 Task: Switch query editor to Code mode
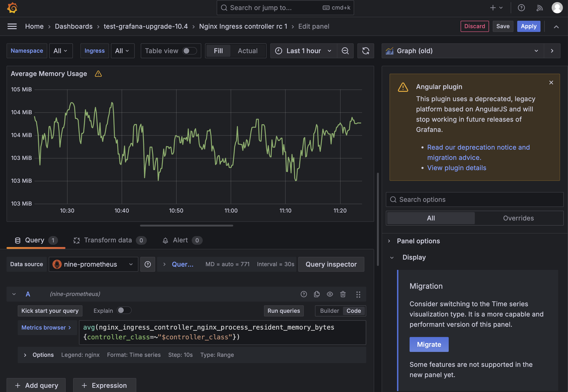353,311
